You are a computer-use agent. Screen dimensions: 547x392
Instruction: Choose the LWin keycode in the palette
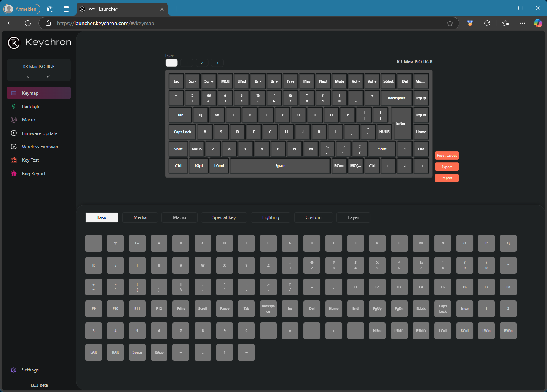(486, 331)
